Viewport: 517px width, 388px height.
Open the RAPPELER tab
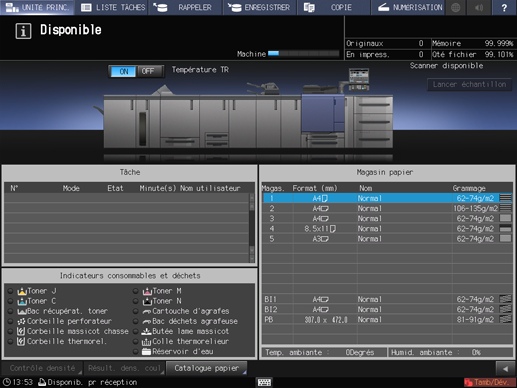[x=185, y=7]
